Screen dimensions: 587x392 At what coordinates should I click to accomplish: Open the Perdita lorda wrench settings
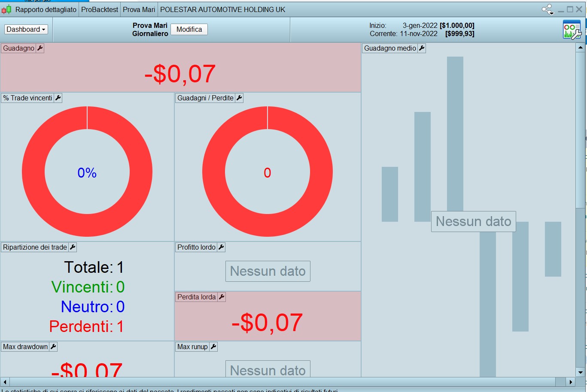pyautogui.click(x=222, y=297)
